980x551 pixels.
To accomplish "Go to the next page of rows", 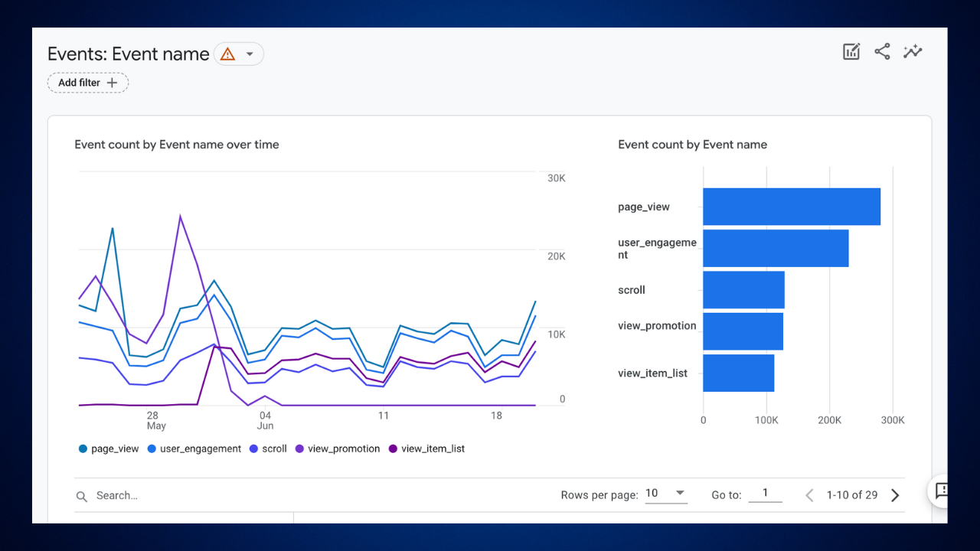I will 895,495.
